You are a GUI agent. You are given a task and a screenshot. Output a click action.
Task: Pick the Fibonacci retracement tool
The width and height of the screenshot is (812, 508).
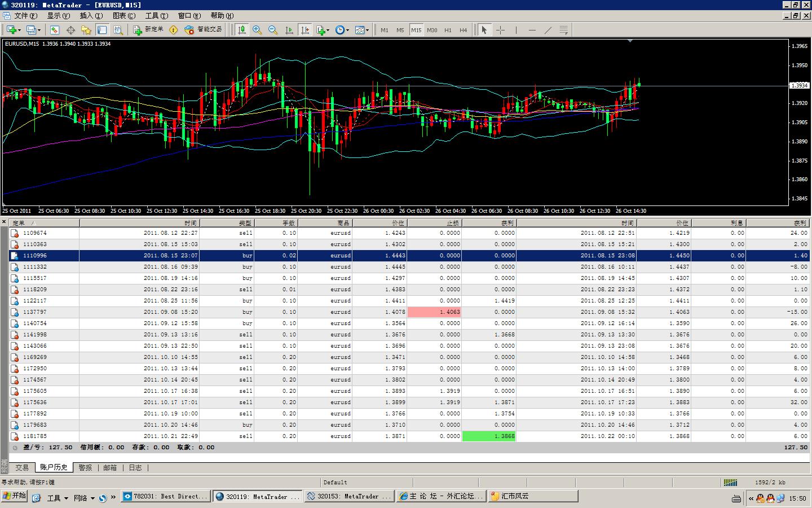coord(563,30)
